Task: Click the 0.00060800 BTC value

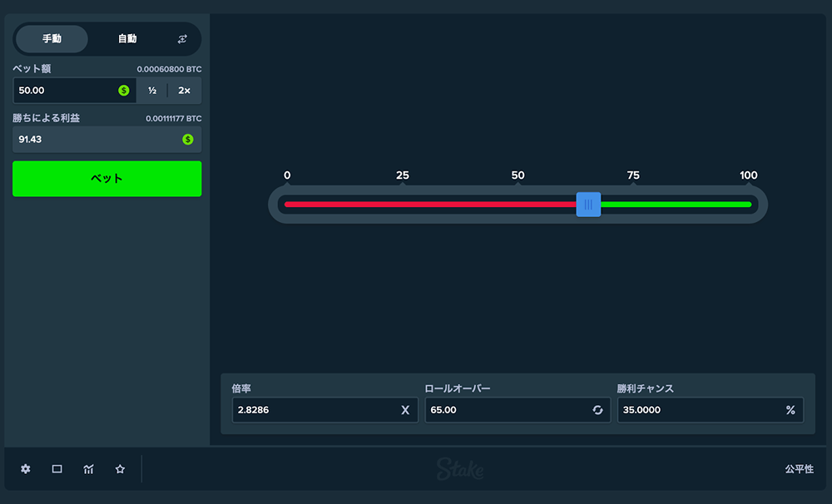Action: click(169, 69)
